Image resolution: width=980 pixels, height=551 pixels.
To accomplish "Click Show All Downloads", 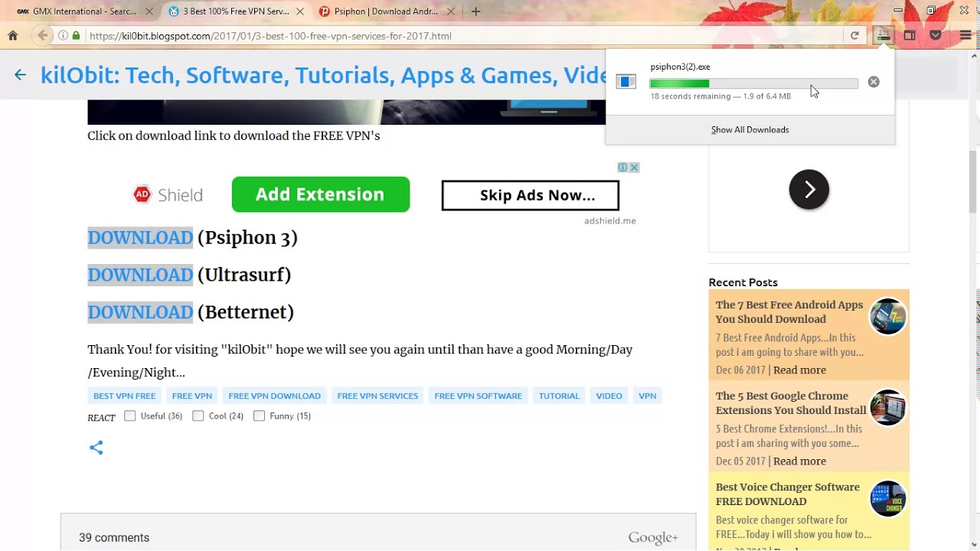I will [x=750, y=129].
